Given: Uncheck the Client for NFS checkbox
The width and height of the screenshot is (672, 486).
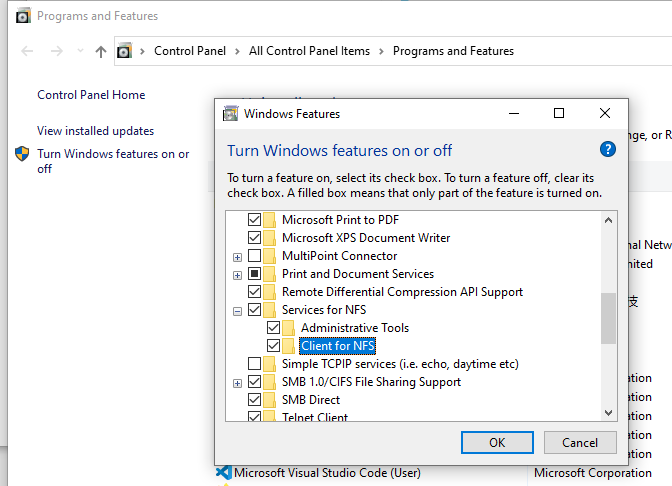Looking at the screenshot, I should 273,346.
